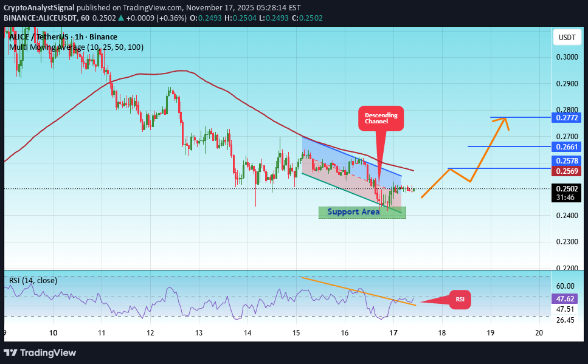Click the 0.2502 current price tag
Viewport: 588px width, 364px height.
coord(567,188)
